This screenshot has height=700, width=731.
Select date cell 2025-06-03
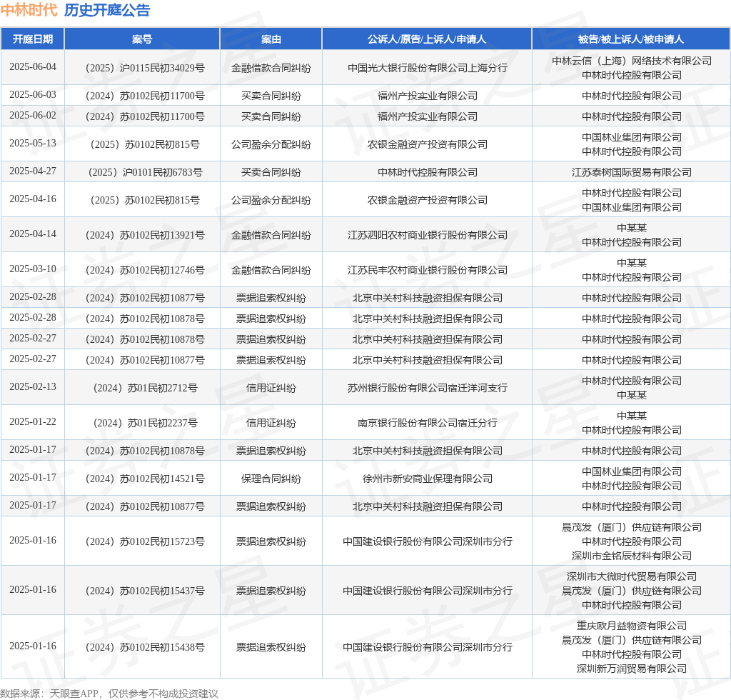coord(33,95)
